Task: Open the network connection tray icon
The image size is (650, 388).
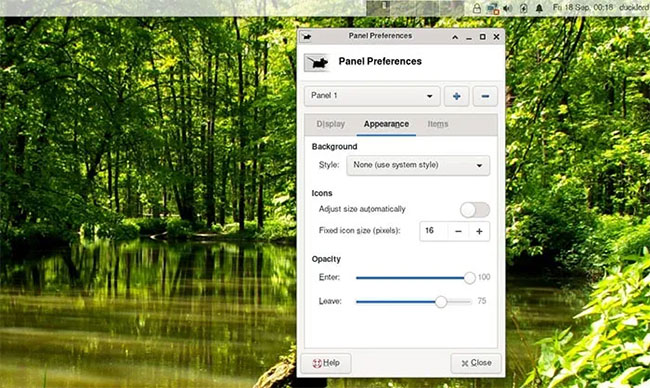Action: 492,8
